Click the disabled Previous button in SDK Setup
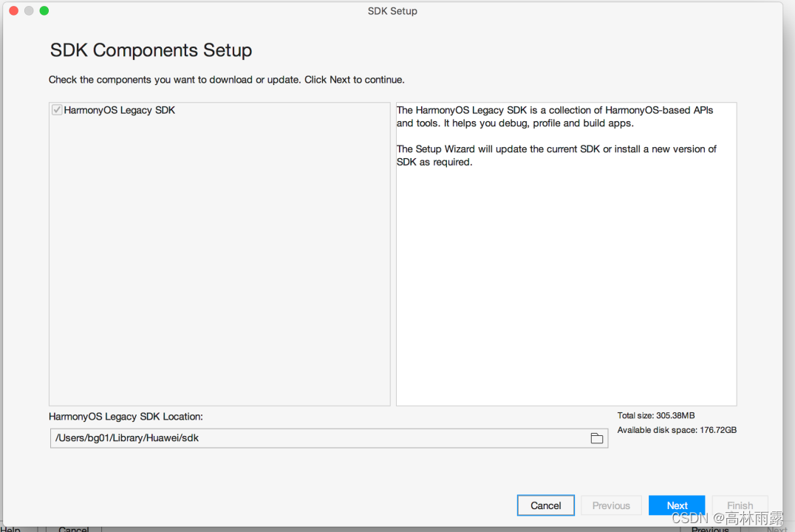Screen dimensions: 795x532 611,505
